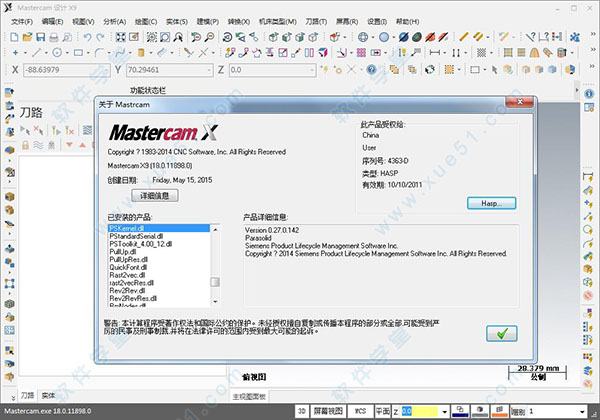
Task: Click the regenerate refresh arrows icon
Action: 430,70
